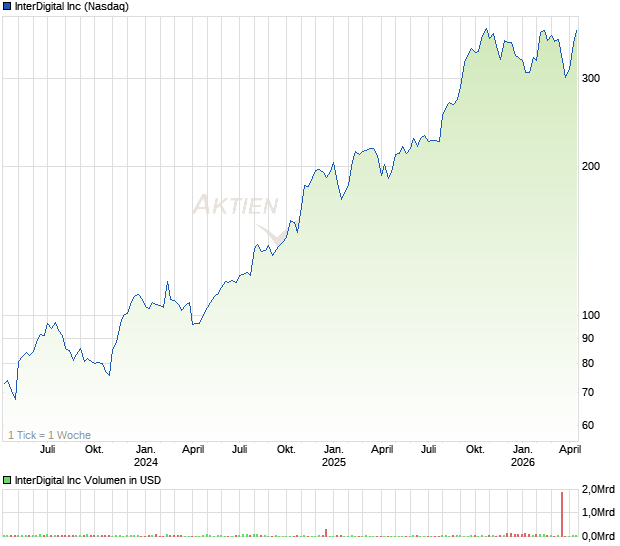Click the 200 price axis label

591,166
